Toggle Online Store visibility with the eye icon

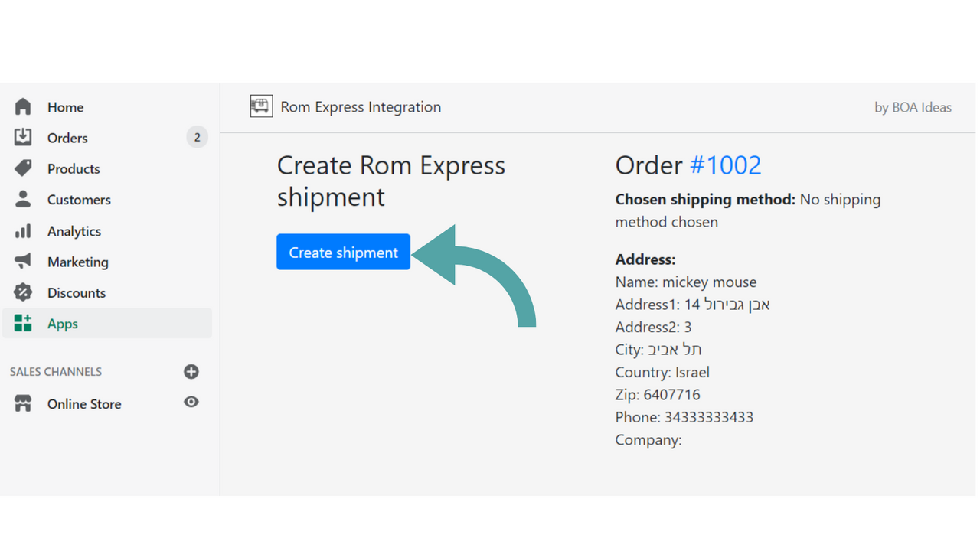tap(191, 402)
